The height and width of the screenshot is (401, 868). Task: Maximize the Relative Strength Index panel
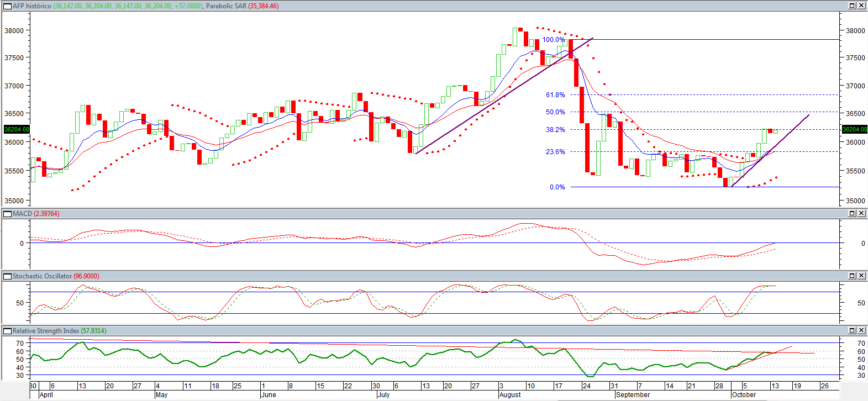[x=852, y=330]
